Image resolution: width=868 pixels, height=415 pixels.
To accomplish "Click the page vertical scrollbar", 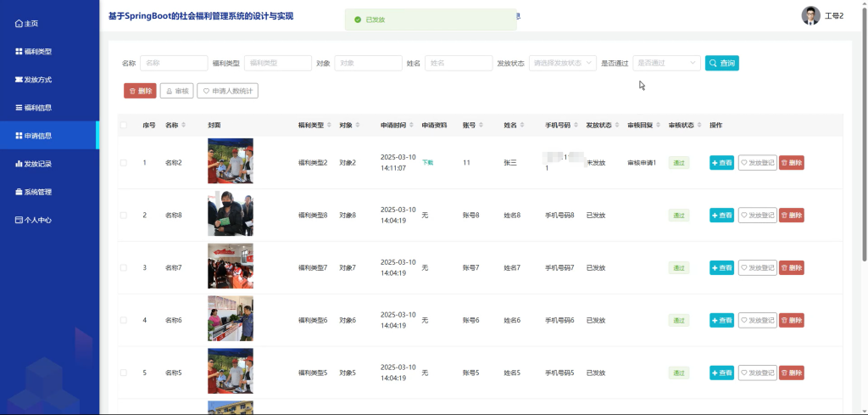I will [865, 133].
